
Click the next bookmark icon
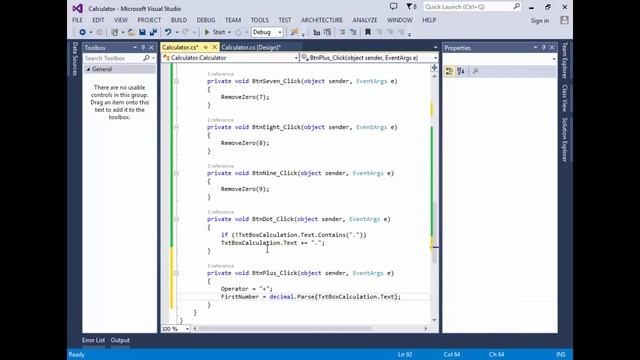390,32
